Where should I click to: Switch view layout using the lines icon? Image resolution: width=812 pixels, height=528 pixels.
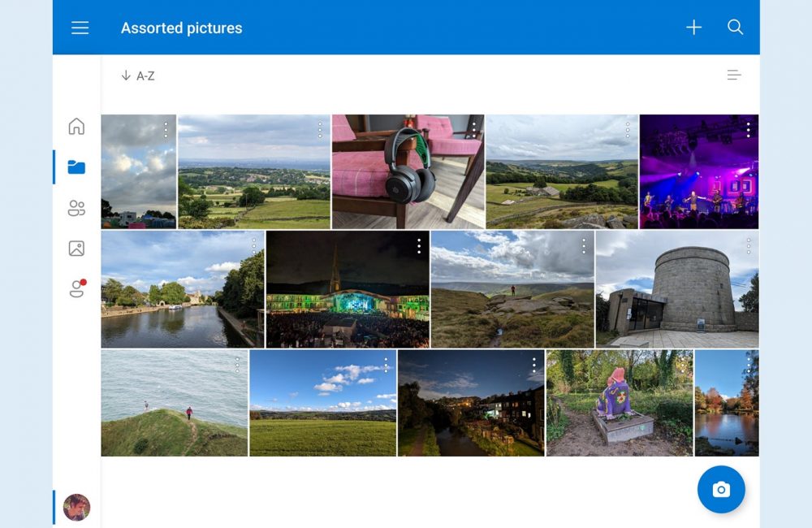[733, 76]
